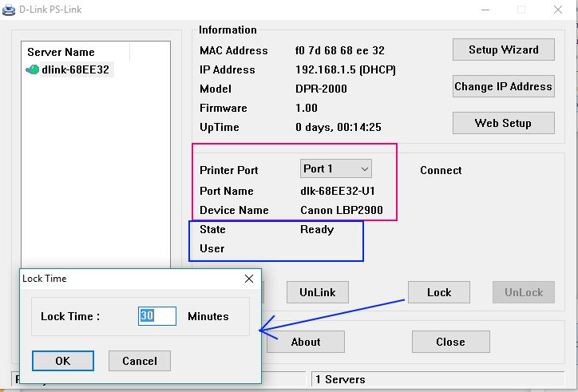Launch the Setup Wizard
Screen dimensions: 578x392
pos(503,49)
